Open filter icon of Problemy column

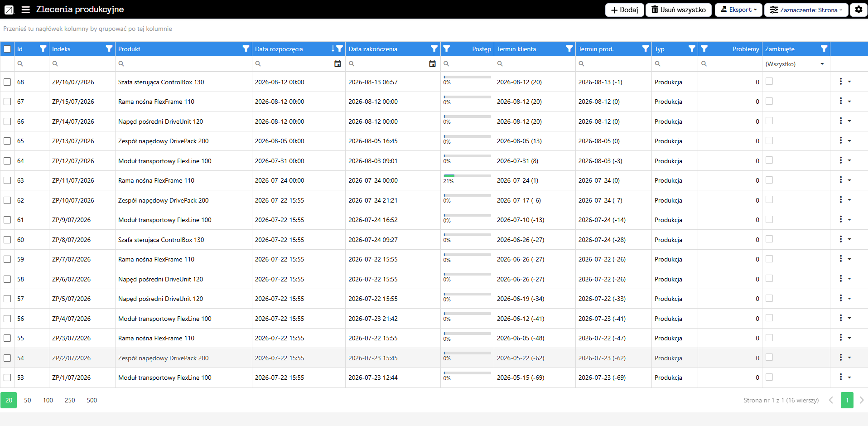(x=704, y=48)
